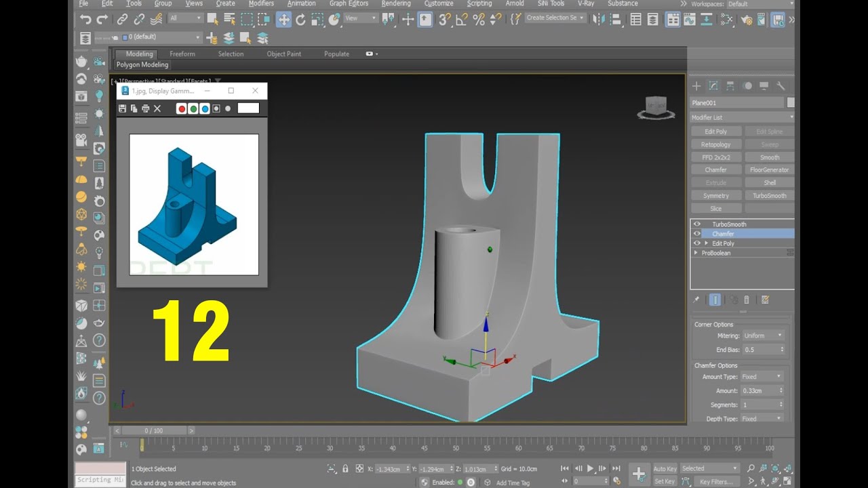The height and width of the screenshot is (488, 868).
Task: Toggle red channel in image window
Action: (x=181, y=108)
